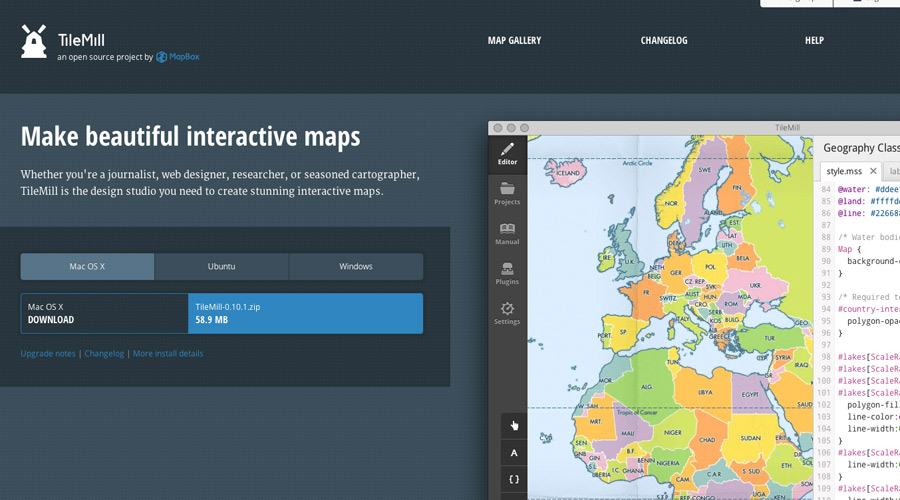Viewport: 900px width, 500px height.
Task: Click 'Make beautiful interactive maps' heading
Action: pyautogui.click(x=191, y=137)
